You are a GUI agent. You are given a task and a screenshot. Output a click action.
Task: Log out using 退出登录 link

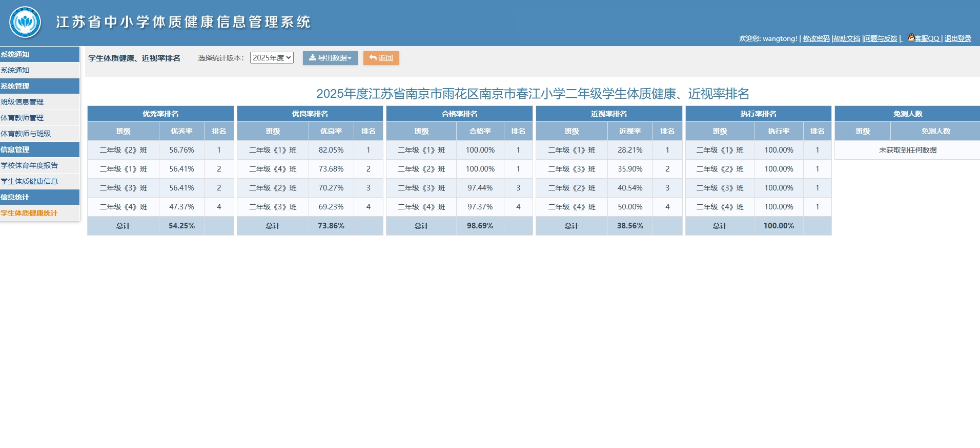pos(957,39)
